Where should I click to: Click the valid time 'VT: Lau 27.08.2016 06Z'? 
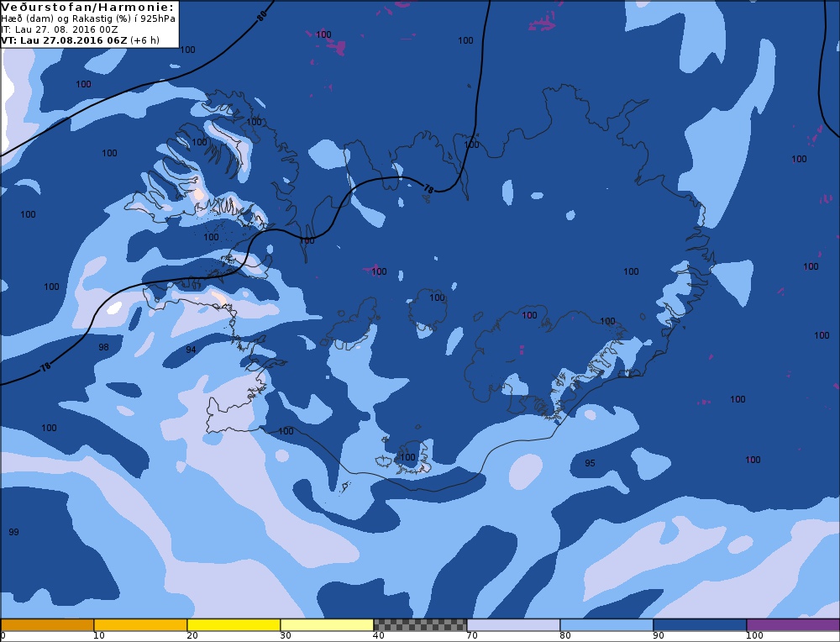(64, 40)
